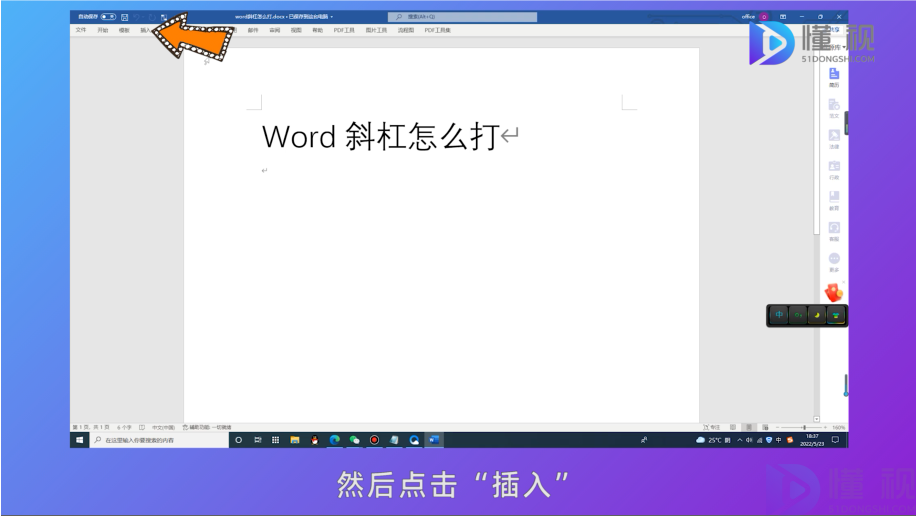
Task: Click the red envelope promo icon
Action: (834, 292)
